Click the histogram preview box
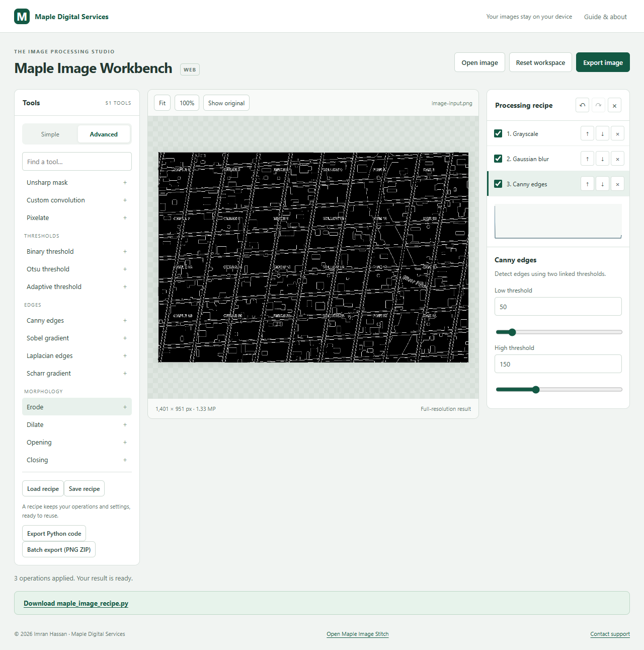Image resolution: width=644 pixels, height=650 pixels. [558, 221]
